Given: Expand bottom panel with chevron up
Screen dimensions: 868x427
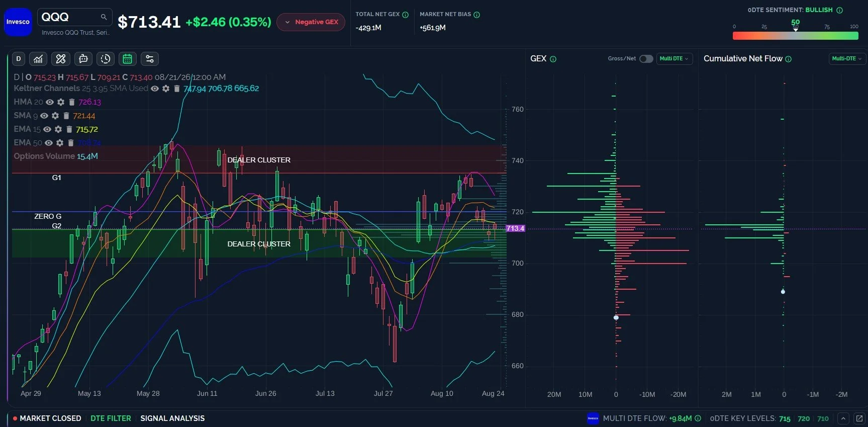Looking at the screenshot, I should tap(843, 418).
